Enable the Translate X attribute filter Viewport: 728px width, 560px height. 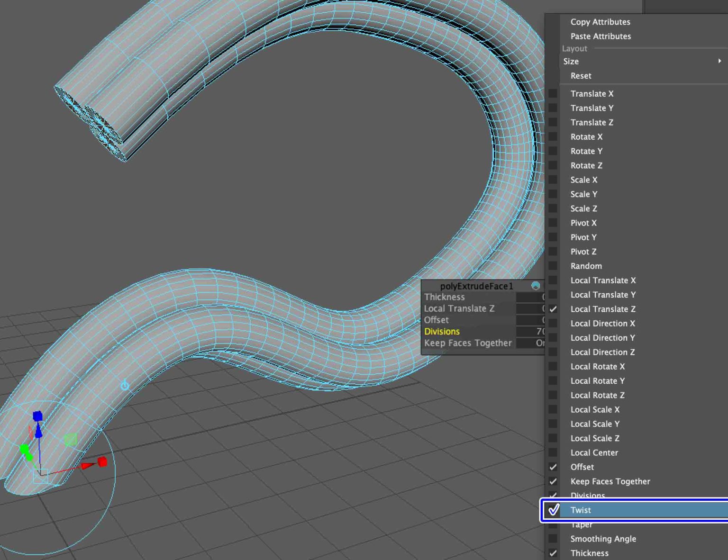(x=553, y=93)
